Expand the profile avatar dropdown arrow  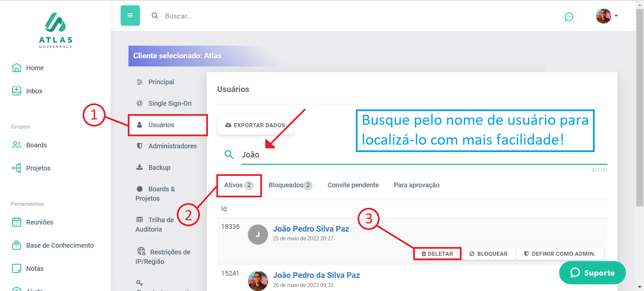616,16
